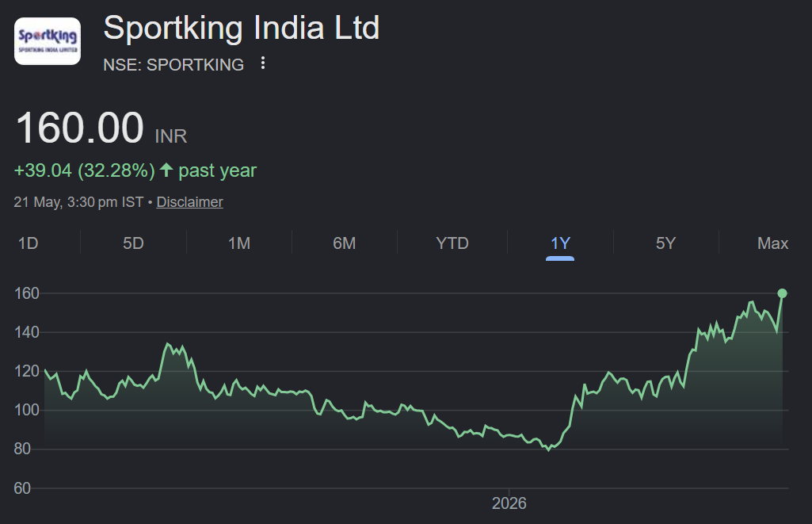Click the 160.00 price value
Image resolution: width=812 pixels, height=524 pixels.
[80, 128]
